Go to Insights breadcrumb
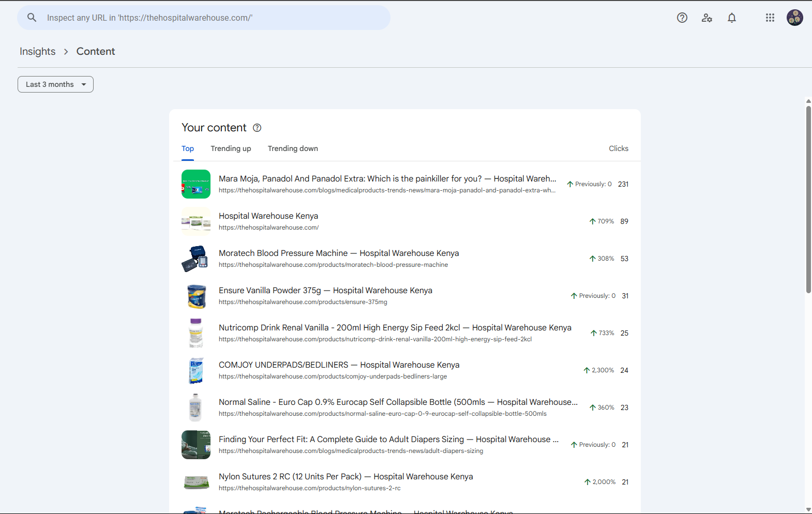812x514 pixels. click(x=37, y=51)
